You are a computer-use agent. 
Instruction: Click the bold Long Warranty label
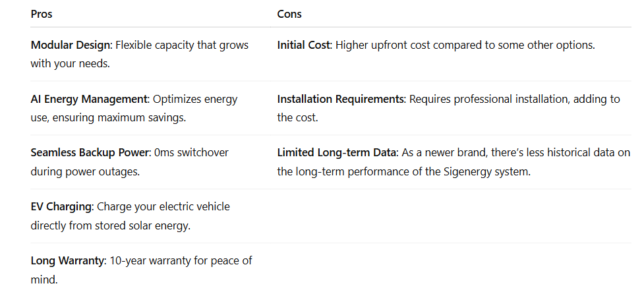67,261
